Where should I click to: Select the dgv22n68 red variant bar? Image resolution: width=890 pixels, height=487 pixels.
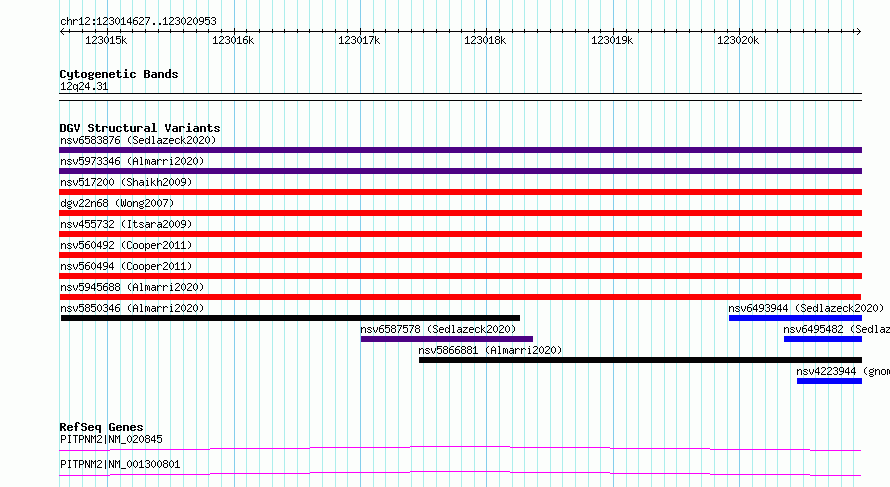click(x=460, y=213)
